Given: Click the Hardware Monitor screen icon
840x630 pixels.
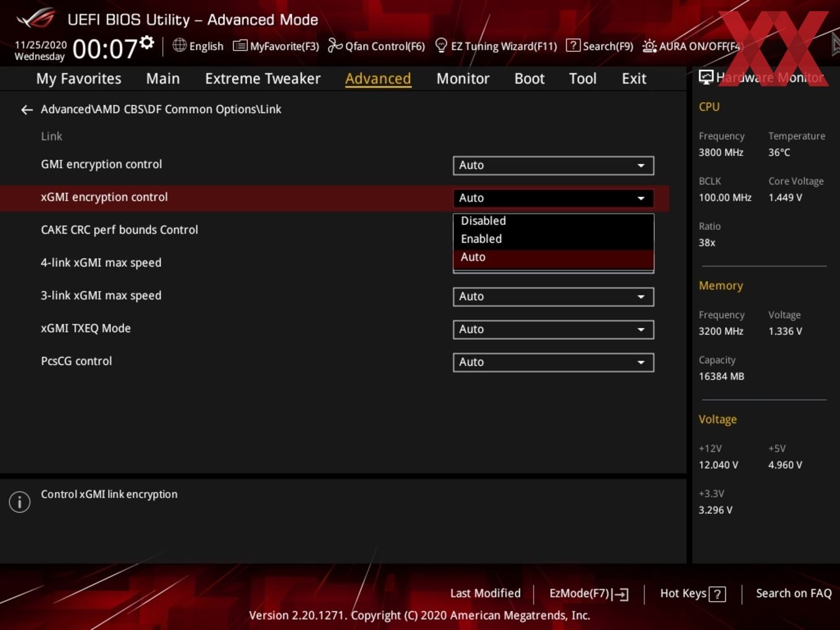Looking at the screenshot, I should tap(706, 77).
